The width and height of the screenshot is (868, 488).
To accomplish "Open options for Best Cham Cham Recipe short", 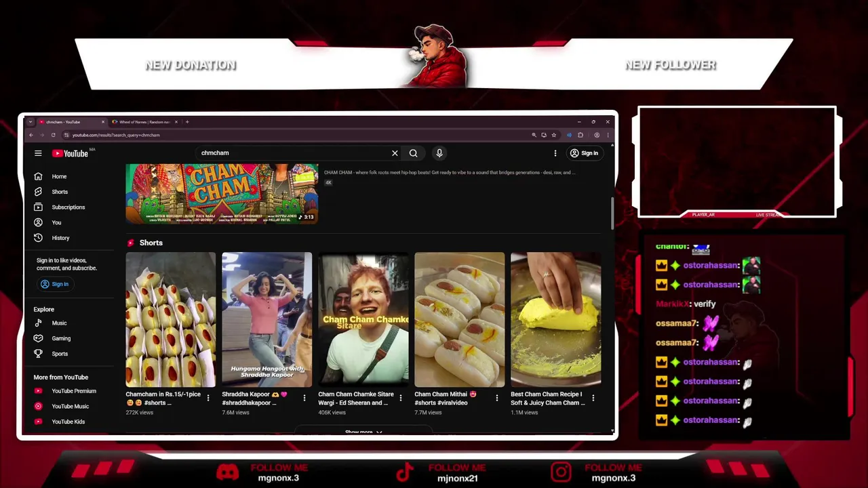I will tap(593, 399).
